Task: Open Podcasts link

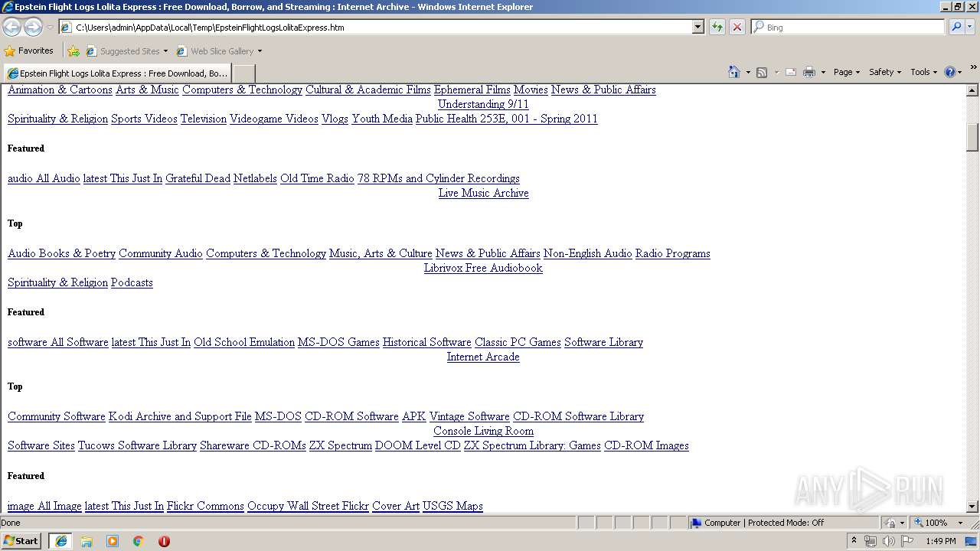Action: click(x=132, y=282)
